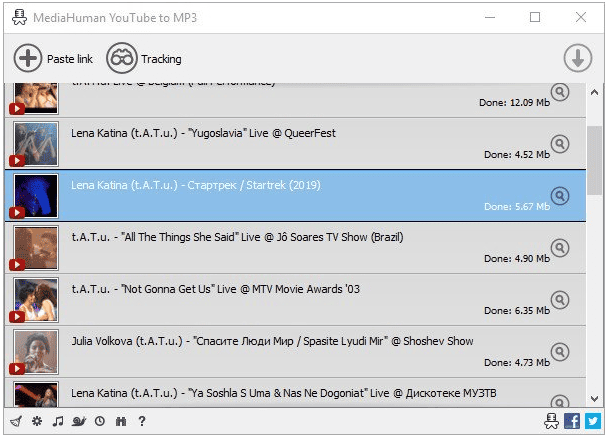
Task: Open Not Gonna Get Us thumbnail
Action: (x=36, y=300)
